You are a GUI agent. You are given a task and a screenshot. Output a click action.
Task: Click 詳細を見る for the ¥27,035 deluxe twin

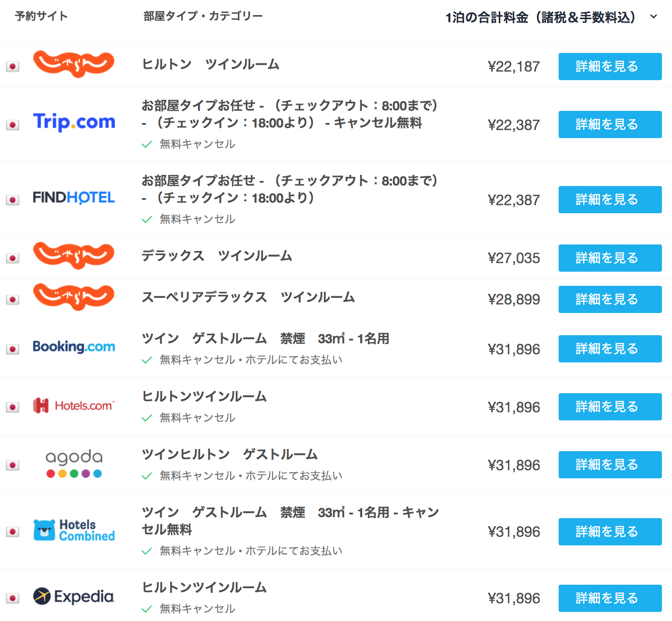pyautogui.click(x=610, y=258)
